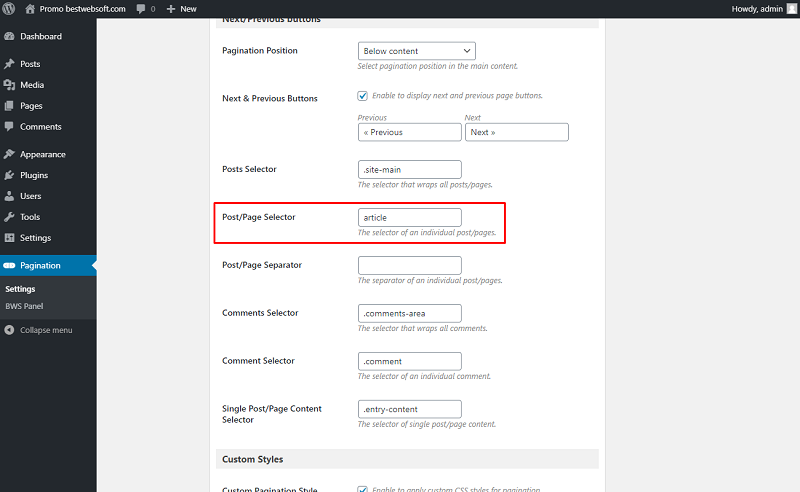Click the Users person icon
The height and width of the screenshot is (492, 800).
click(x=9, y=196)
